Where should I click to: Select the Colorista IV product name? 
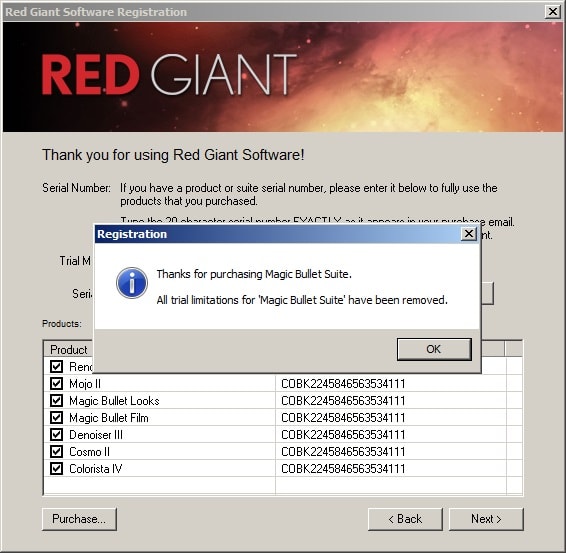click(x=96, y=469)
